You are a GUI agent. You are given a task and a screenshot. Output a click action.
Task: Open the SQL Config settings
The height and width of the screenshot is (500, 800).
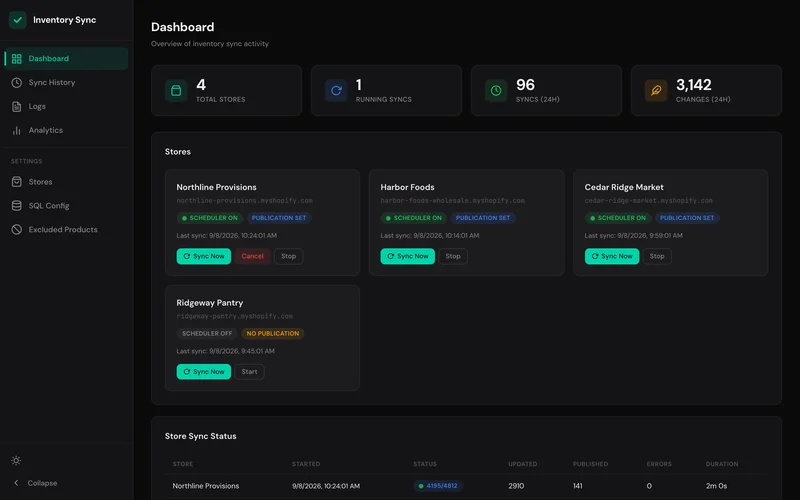pyautogui.click(x=66, y=206)
